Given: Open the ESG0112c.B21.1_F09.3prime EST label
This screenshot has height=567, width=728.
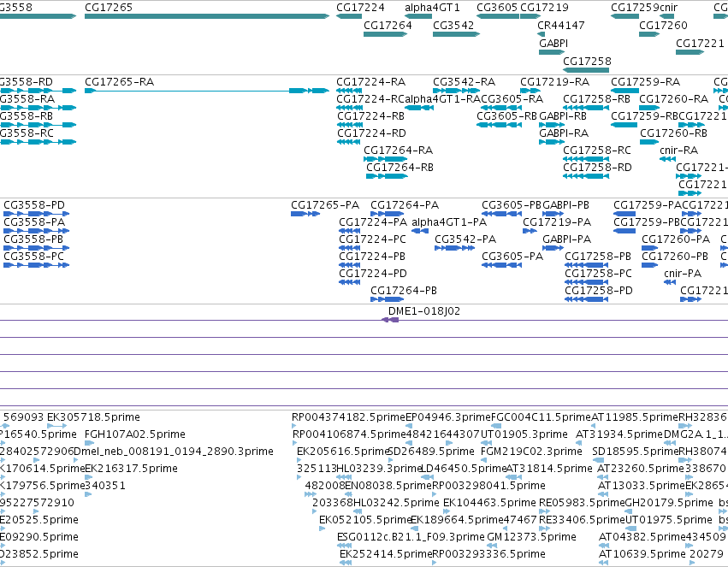Looking at the screenshot, I should tap(411, 537).
